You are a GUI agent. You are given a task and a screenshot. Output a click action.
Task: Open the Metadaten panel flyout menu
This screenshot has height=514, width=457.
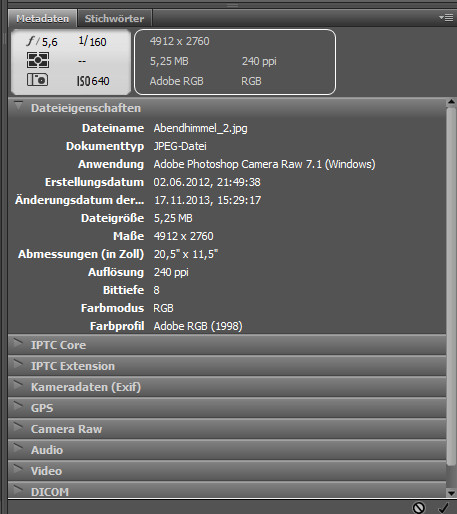(446, 18)
